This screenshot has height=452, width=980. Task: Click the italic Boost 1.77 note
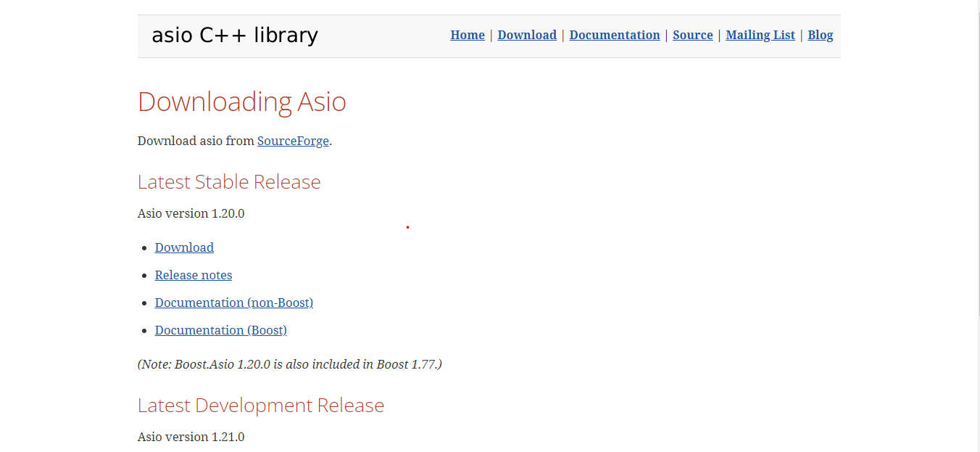pos(289,364)
